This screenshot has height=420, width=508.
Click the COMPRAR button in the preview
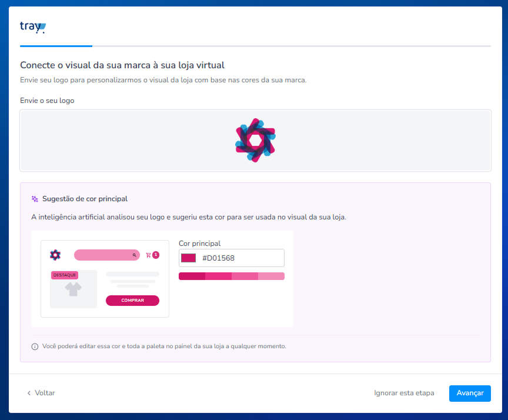pos(132,301)
